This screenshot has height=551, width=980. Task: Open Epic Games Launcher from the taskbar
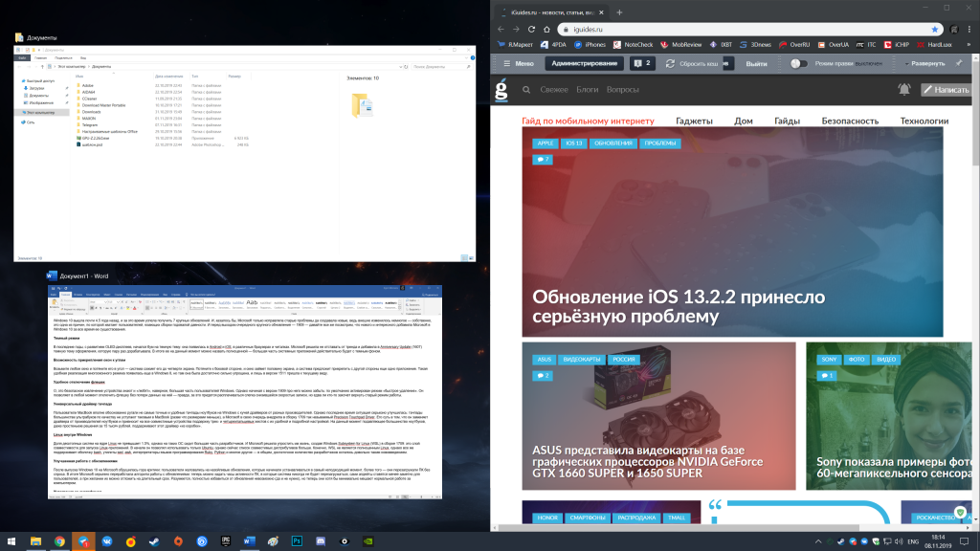226,541
